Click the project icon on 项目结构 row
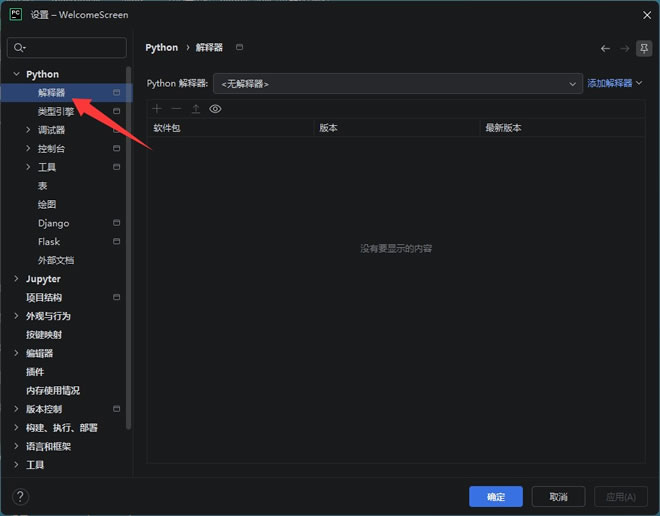Image resolution: width=660 pixels, height=516 pixels. (117, 297)
